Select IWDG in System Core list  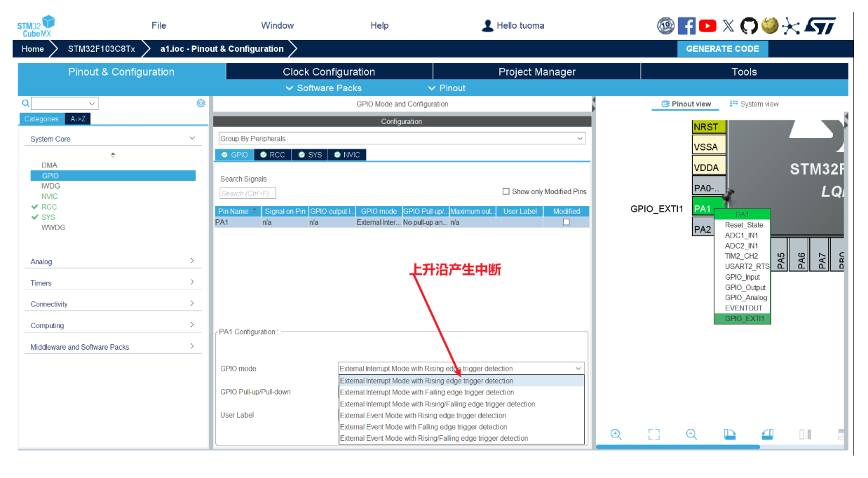pyautogui.click(x=50, y=186)
